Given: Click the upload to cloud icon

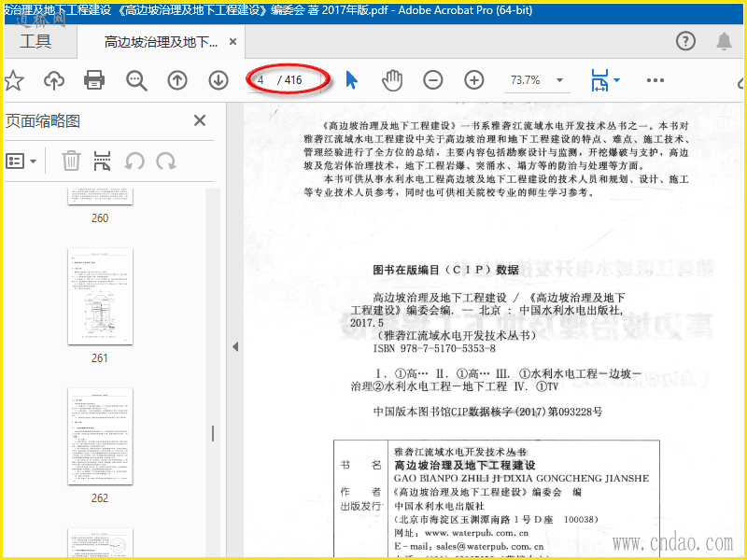Looking at the screenshot, I should coord(54,80).
